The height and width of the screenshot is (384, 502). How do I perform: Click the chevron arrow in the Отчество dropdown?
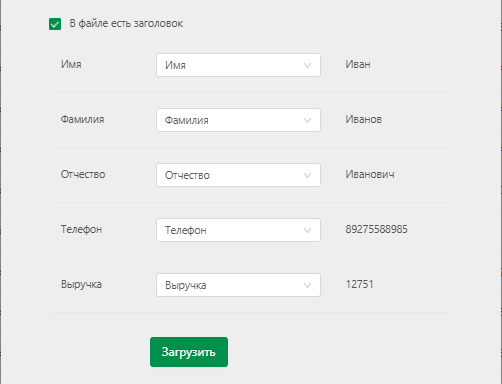(307, 175)
